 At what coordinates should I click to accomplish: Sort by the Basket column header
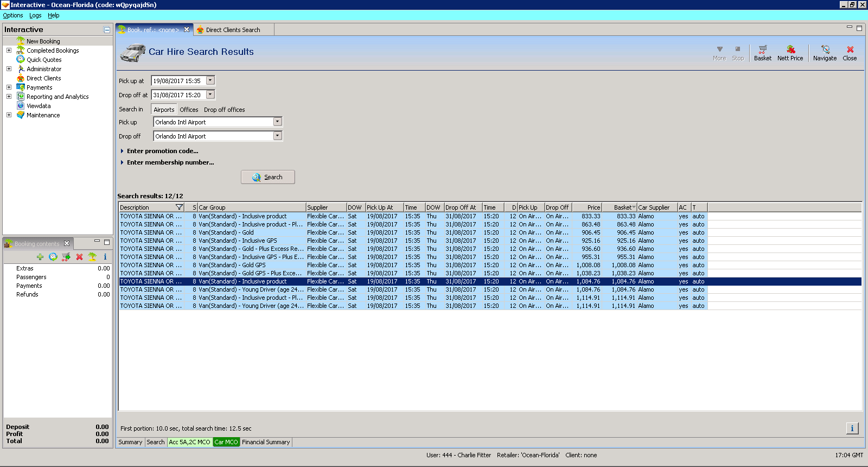620,207
